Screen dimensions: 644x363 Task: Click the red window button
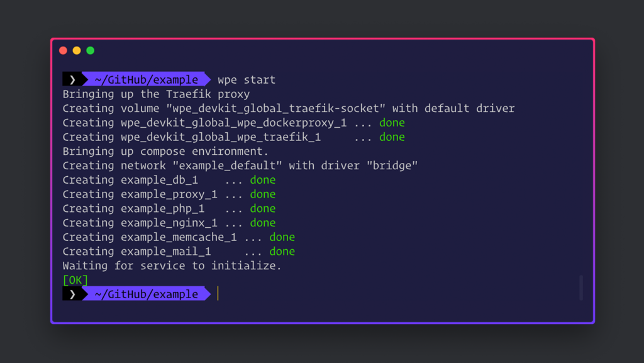coord(63,50)
